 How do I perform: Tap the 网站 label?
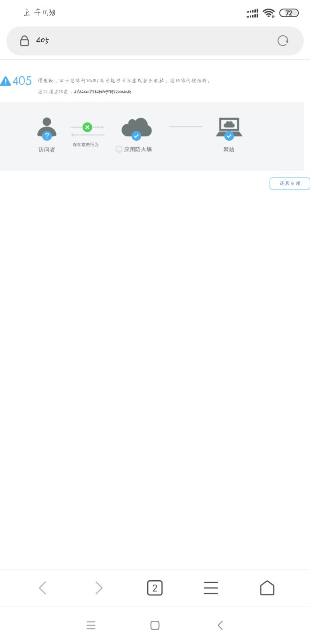tap(229, 149)
